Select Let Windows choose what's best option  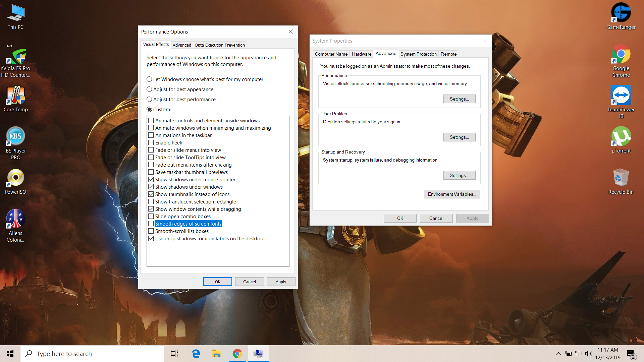click(205, 79)
